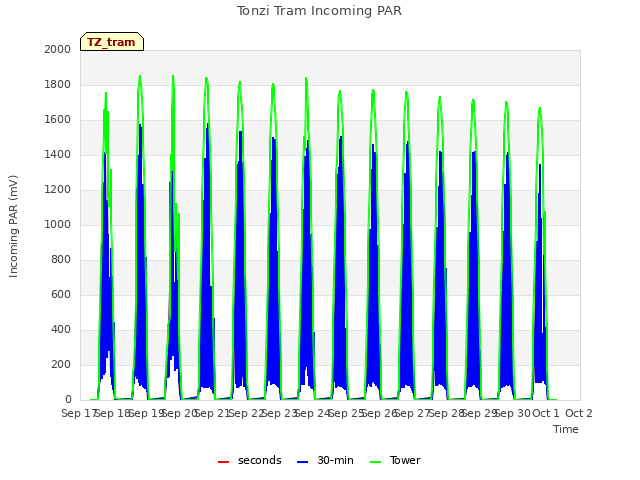
Task: Click the chart title Tonzi Tram Incoming PAR
Action: pos(319,11)
